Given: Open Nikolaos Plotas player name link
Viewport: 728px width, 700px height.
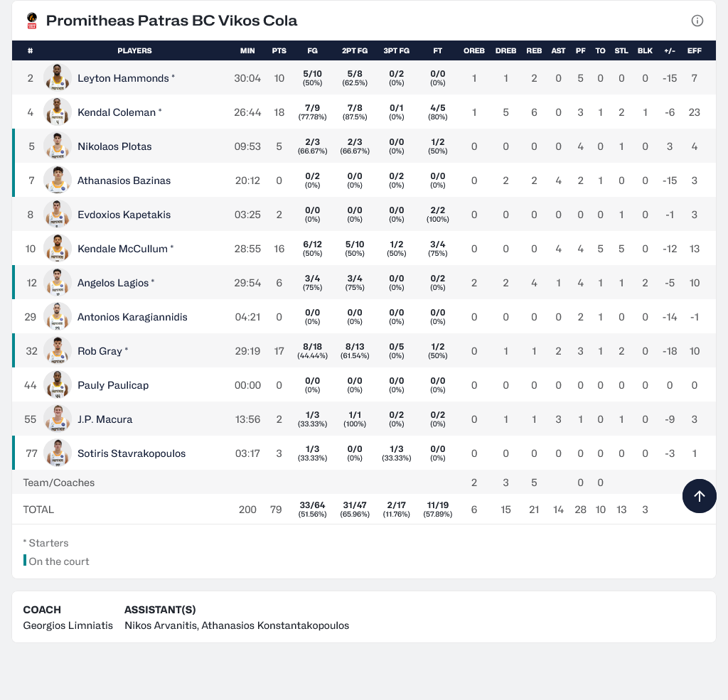Looking at the screenshot, I should [x=114, y=146].
